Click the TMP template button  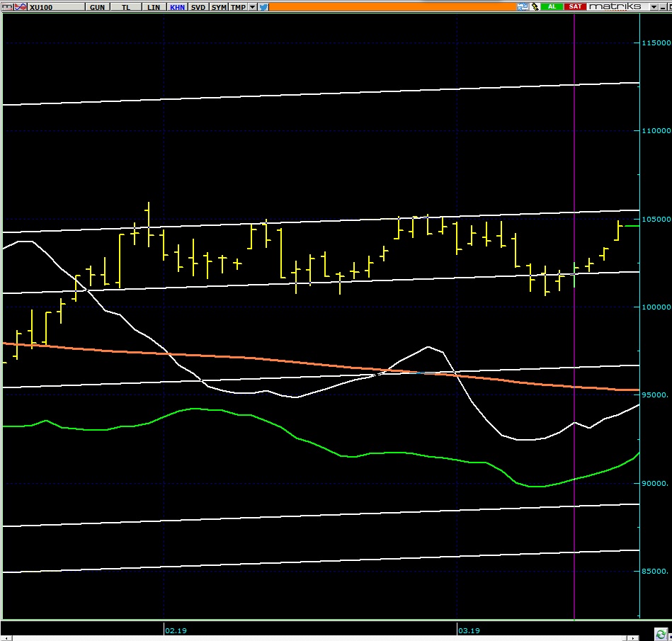pyautogui.click(x=238, y=7)
